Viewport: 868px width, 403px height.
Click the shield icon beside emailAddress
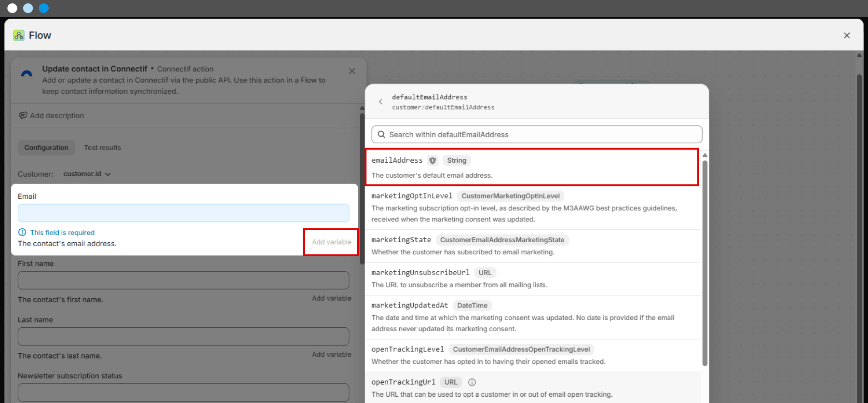click(x=433, y=161)
